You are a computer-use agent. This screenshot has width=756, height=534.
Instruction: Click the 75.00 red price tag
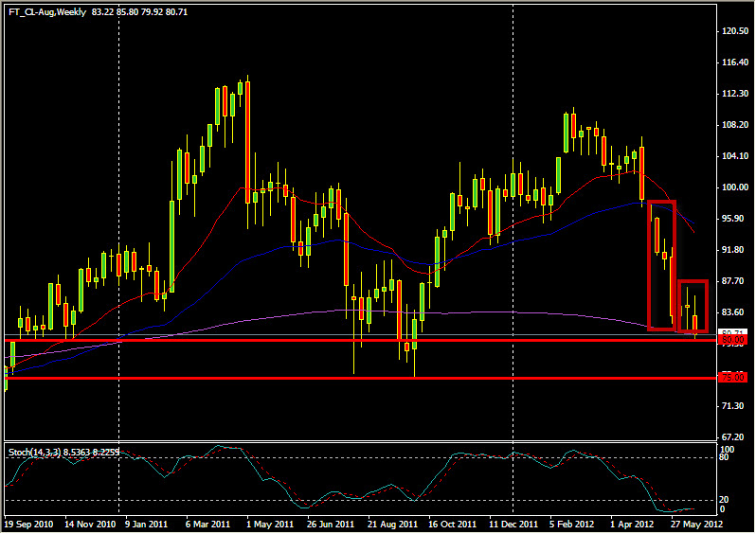733,378
